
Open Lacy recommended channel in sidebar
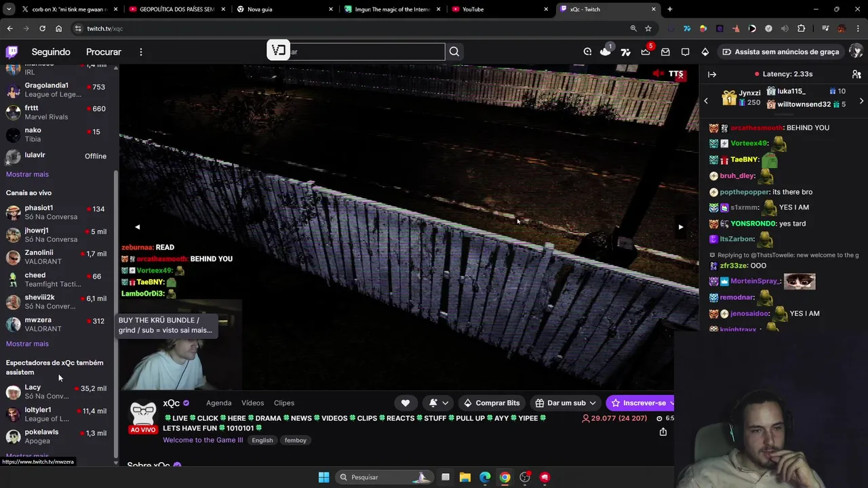click(58, 391)
